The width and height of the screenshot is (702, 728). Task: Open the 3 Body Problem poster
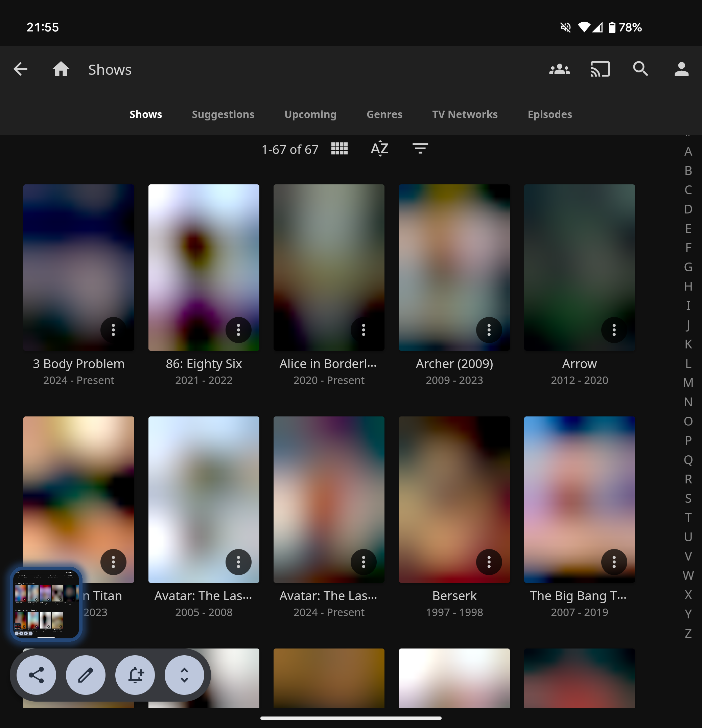tap(78, 260)
